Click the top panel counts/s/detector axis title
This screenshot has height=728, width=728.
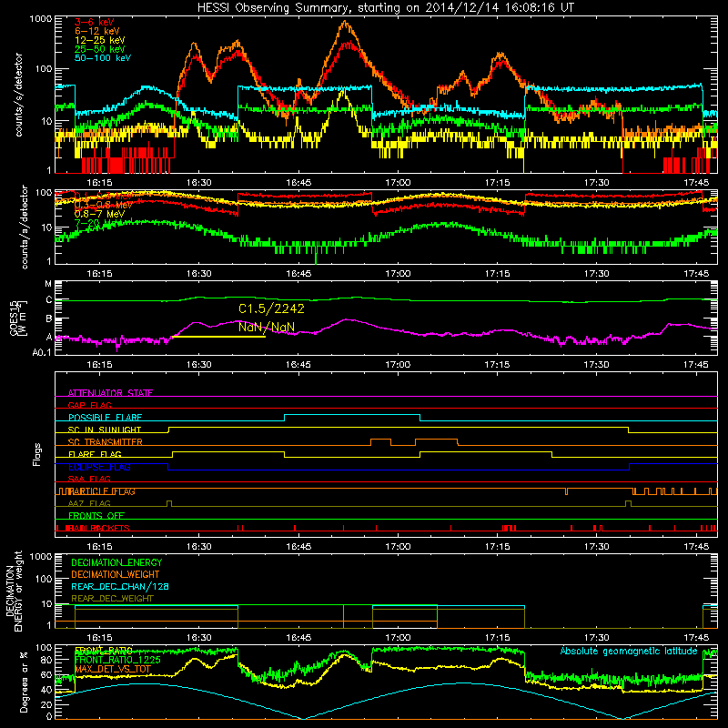(18, 95)
